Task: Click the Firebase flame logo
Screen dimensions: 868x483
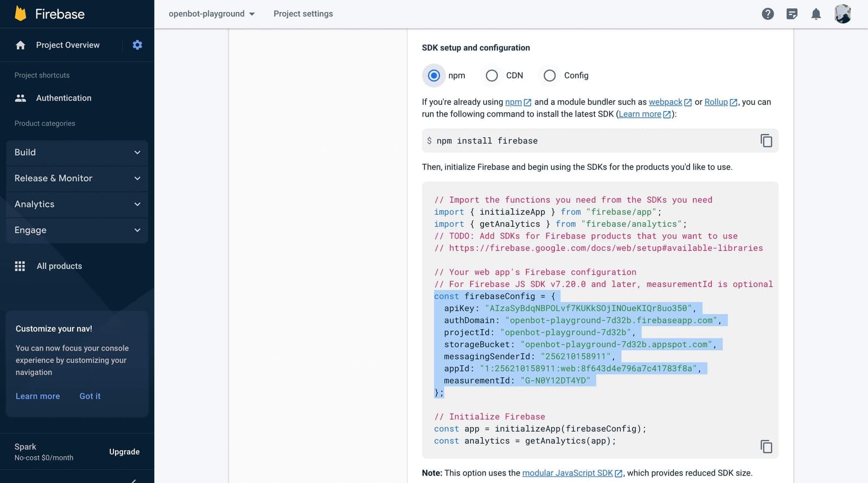Action: coord(21,14)
